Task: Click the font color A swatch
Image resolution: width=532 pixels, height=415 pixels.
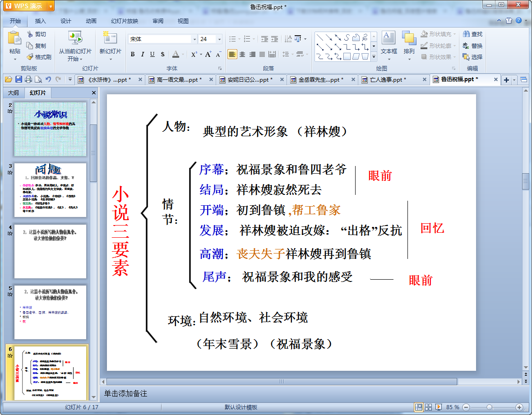Action: [x=176, y=54]
